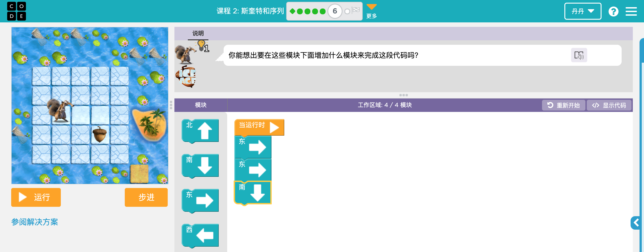
Task: Select the 南 down-arrow block in toolbox
Action: pyautogui.click(x=200, y=166)
